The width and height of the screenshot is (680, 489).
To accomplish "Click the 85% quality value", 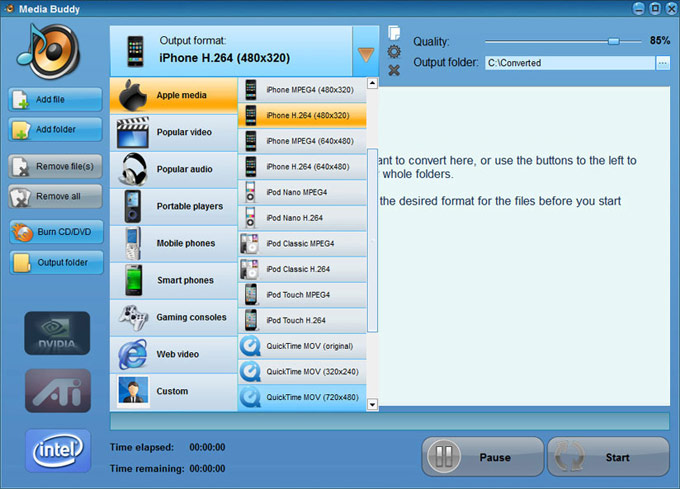I will pos(660,41).
